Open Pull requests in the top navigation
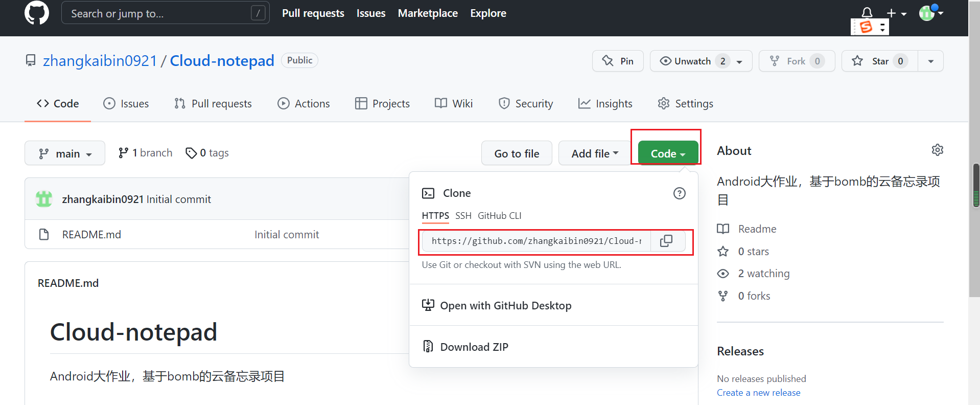The height and width of the screenshot is (405, 980). pyautogui.click(x=313, y=13)
